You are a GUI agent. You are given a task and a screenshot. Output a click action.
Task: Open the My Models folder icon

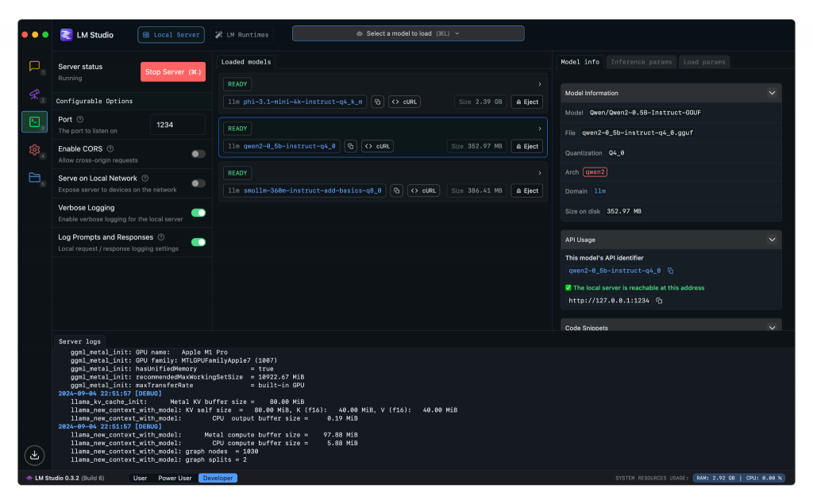click(34, 179)
